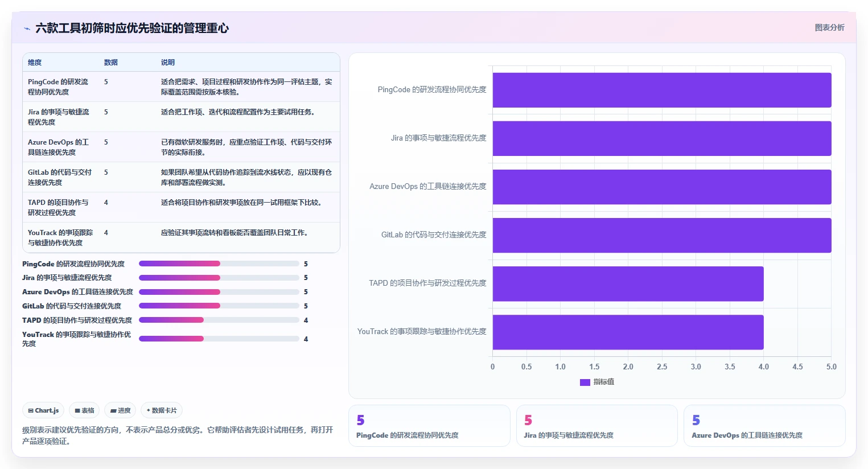
Task: Click the GitLab 的代码与交付连接优先度 progress bar
Action: [219, 306]
